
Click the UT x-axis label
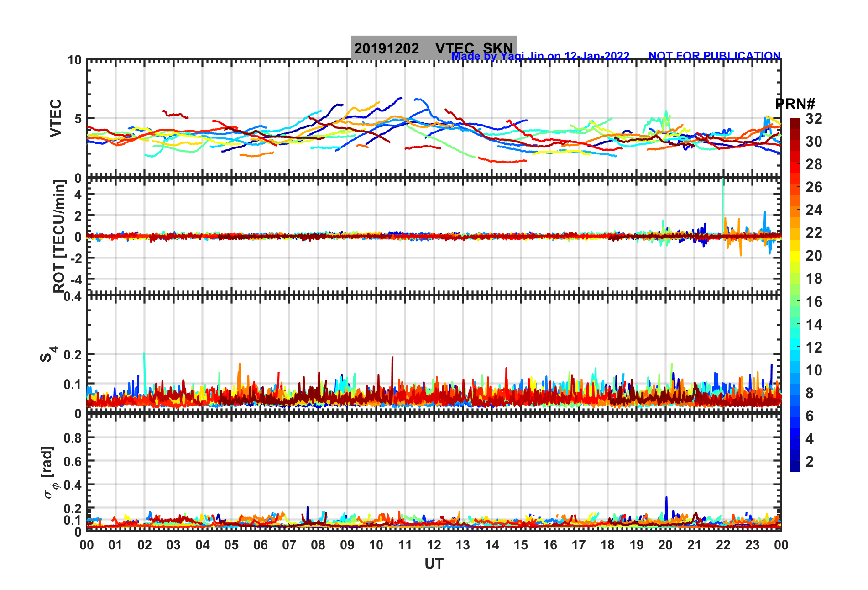pyautogui.click(x=434, y=564)
